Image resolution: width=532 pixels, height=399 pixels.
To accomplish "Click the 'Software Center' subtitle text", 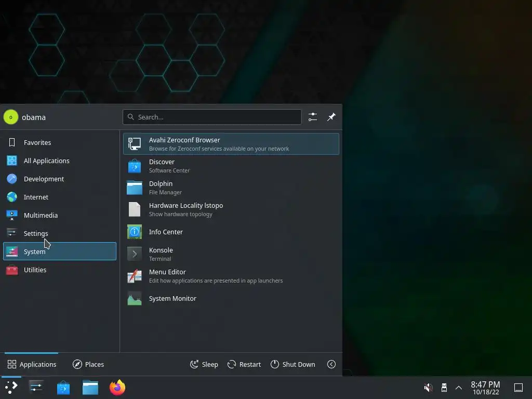I will [x=169, y=170].
